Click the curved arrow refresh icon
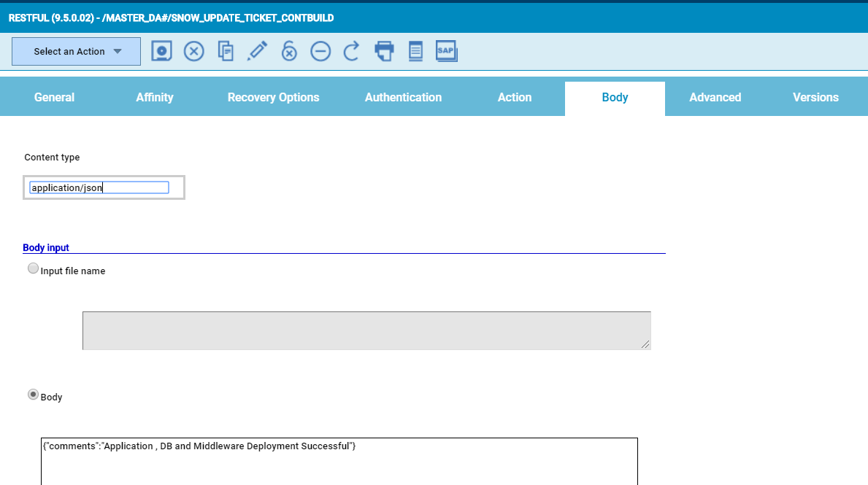This screenshot has height=485, width=868. coord(352,51)
